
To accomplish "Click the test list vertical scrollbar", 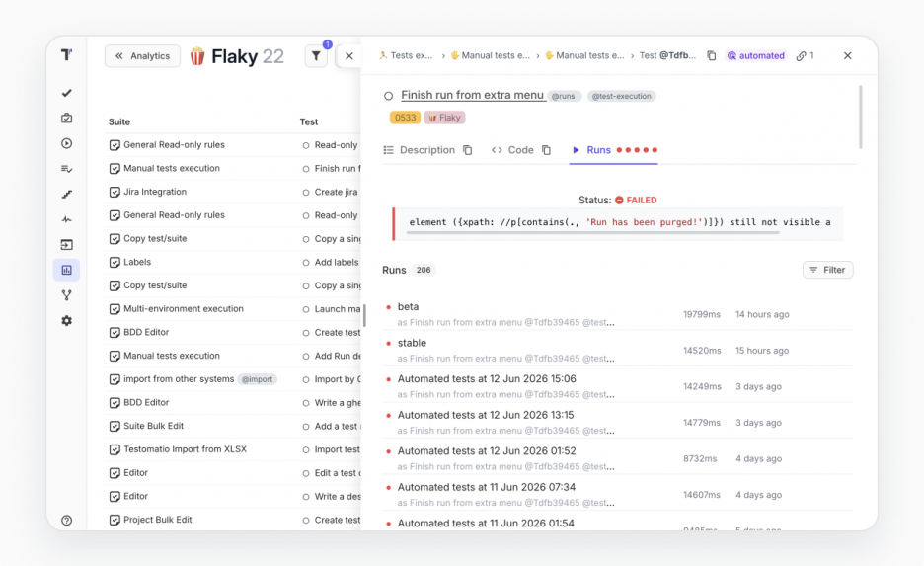I will pyautogui.click(x=365, y=315).
